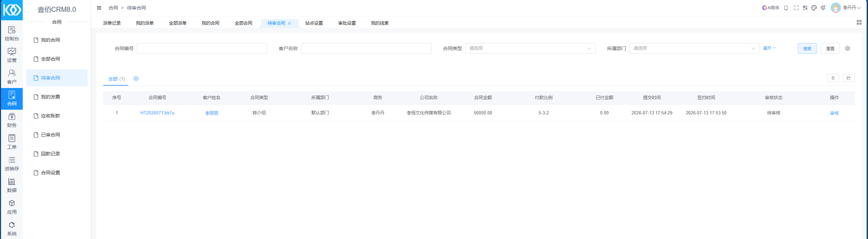This screenshot has height=239, width=868.
Task: Open the theme palette icon
Action: [814, 8]
